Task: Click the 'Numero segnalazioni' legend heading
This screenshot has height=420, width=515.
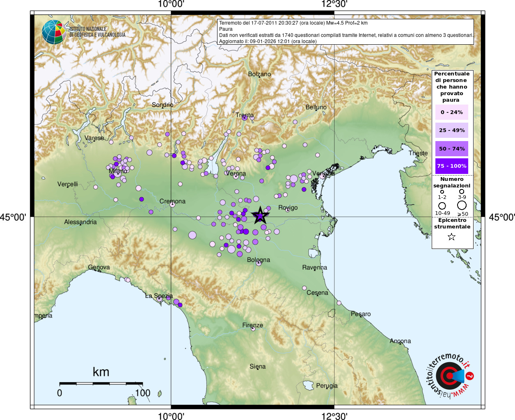Action: [x=452, y=183]
